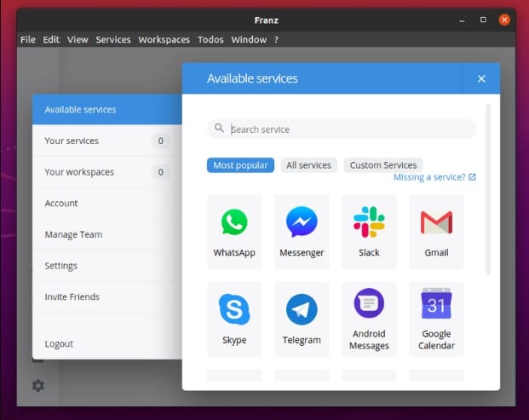This screenshot has height=420, width=529.
Task: Maximize the Franz window
Action: tap(483, 20)
